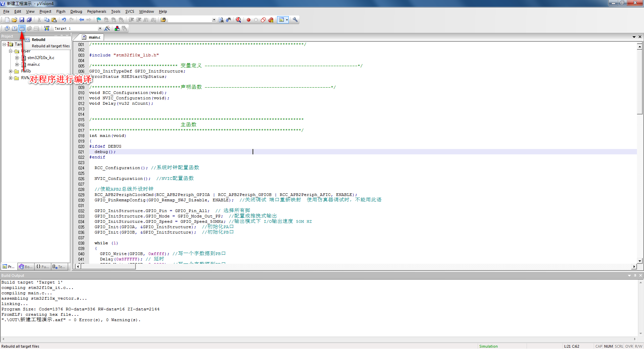Open the Peripherals menu
The image size is (644, 349).
tap(97, 11)
